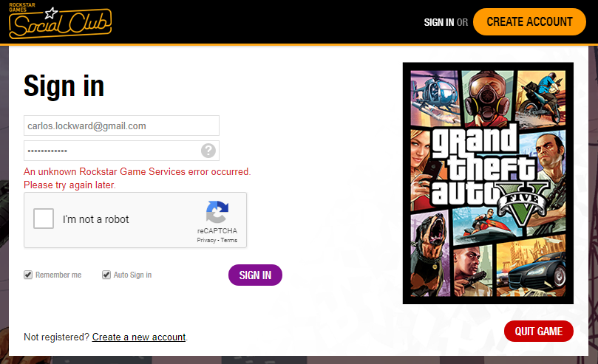The width and height of the screenshot is (598, 364).
Task: Uncheck the Remember me checkbox
Action: (x=28, y=275)
